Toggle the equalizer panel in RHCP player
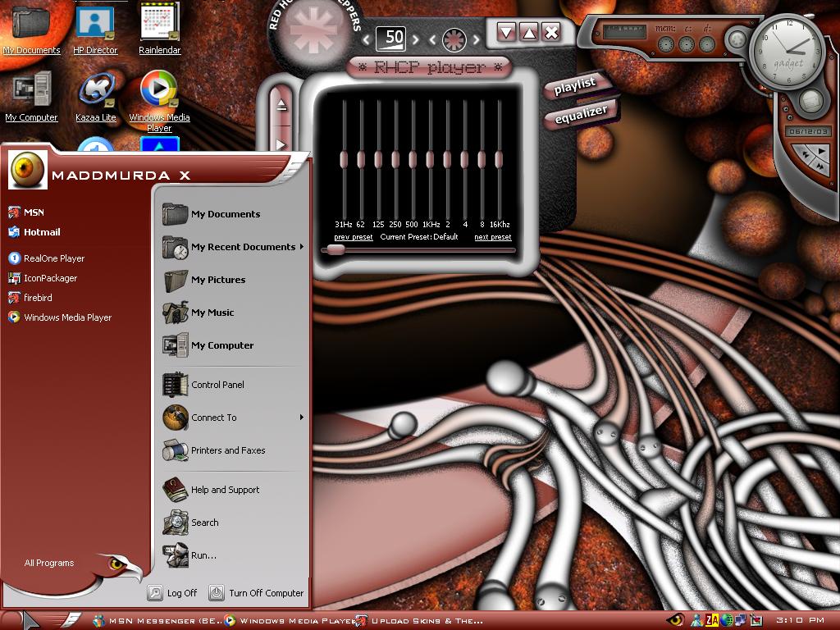Image resolution: width=840 pixels, height=630 pixels. tap(582, 113)
